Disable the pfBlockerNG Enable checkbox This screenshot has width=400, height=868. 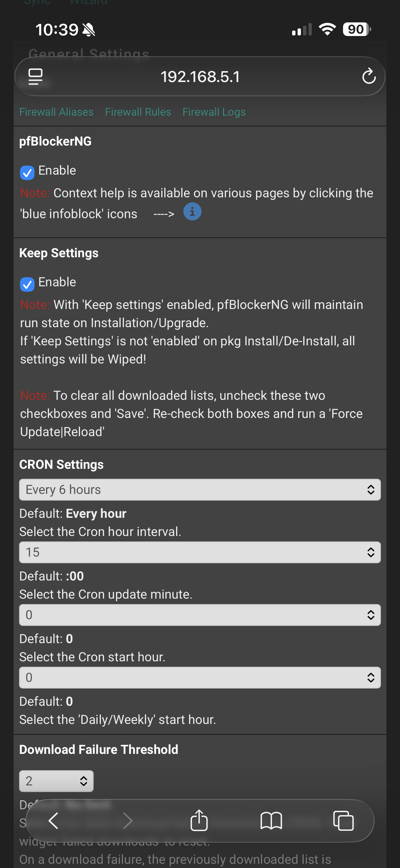(27, 173)
